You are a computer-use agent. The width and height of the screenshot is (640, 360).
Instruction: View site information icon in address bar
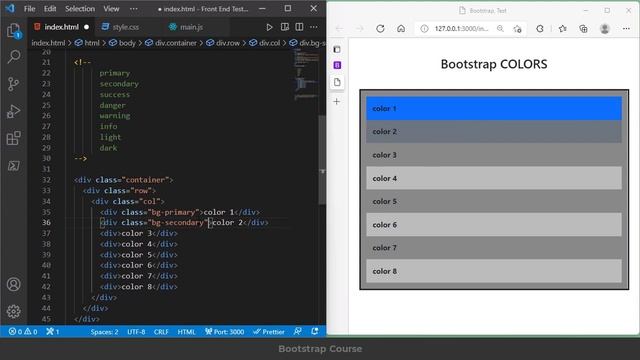pyautogui.click(x=424, y=29)
